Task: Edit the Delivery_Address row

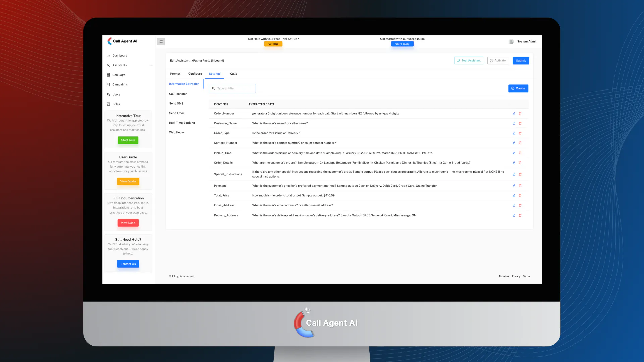Action: click(x=514, y=215)
